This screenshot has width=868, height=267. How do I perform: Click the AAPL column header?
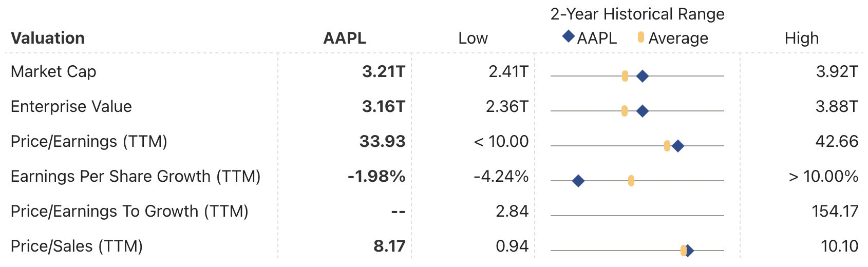pyautogui.click(x=345, y=38)
